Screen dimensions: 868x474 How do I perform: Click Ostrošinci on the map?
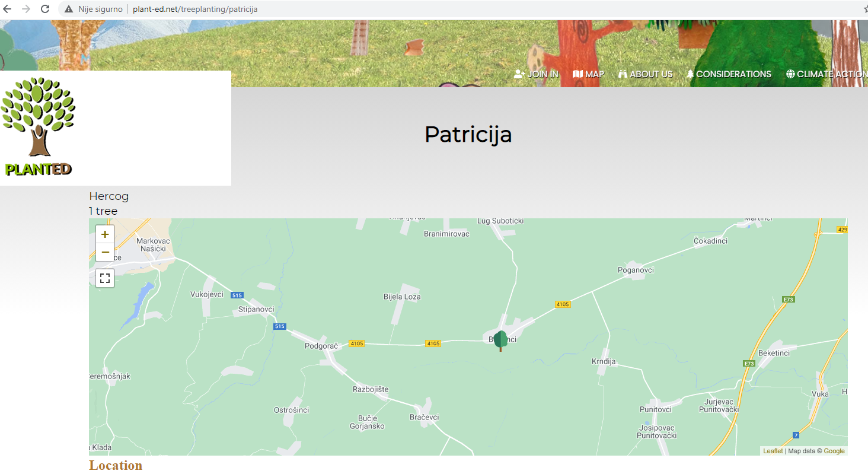[291, 410]
